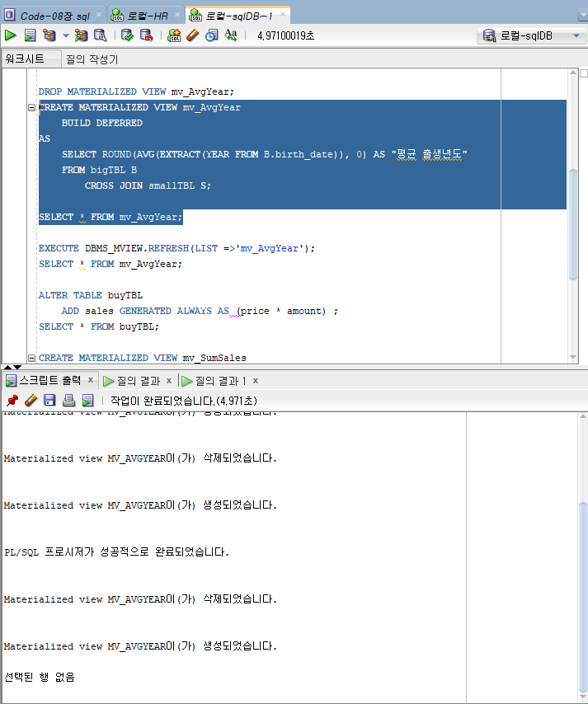Click the green arrow on the 질의 결과 tab
The width and height of the screenshot is (588, 704).
(x=108, y=381)
